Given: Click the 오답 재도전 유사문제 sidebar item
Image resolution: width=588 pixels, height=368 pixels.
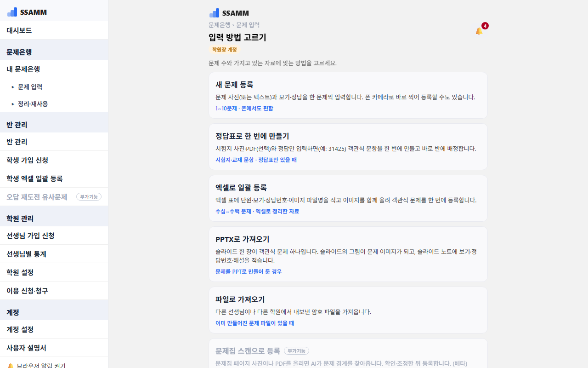Looking at the screenshot, I should click(x=54, y=197).
